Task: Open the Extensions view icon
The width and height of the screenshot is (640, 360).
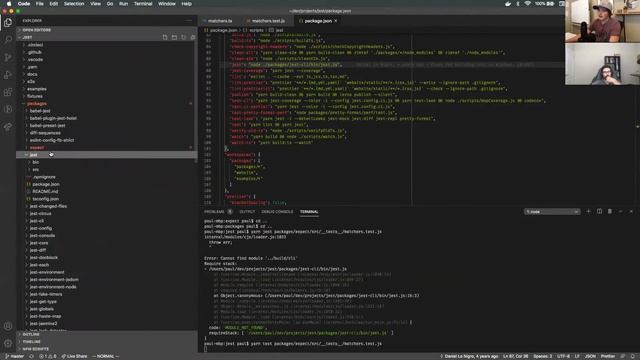Action: [8, 92]
